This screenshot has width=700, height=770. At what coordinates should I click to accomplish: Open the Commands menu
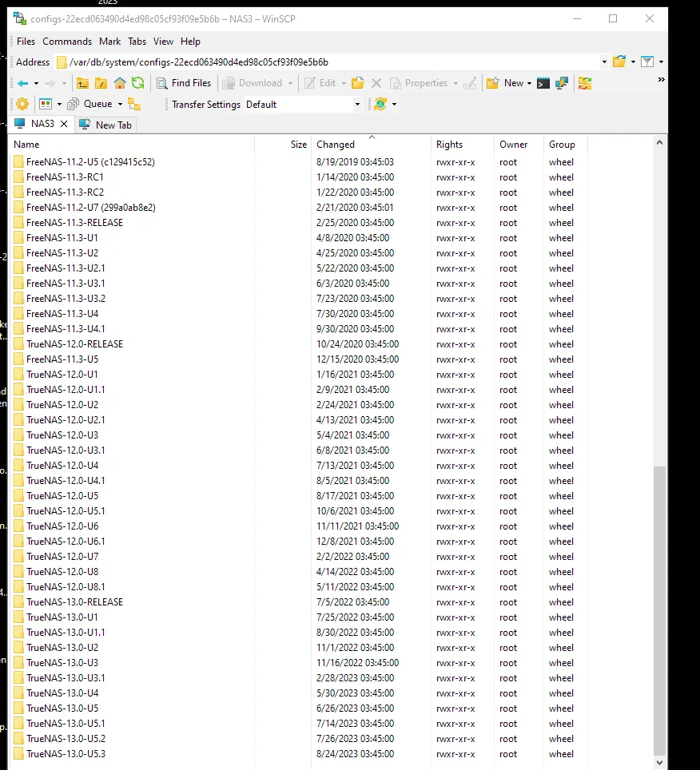[x=67, y=41]
